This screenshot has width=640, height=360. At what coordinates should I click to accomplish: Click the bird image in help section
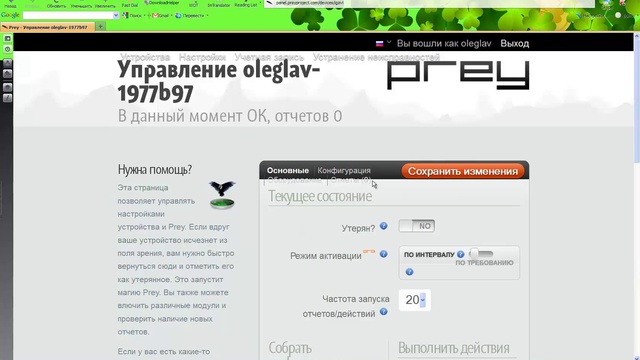pos(222,195)
